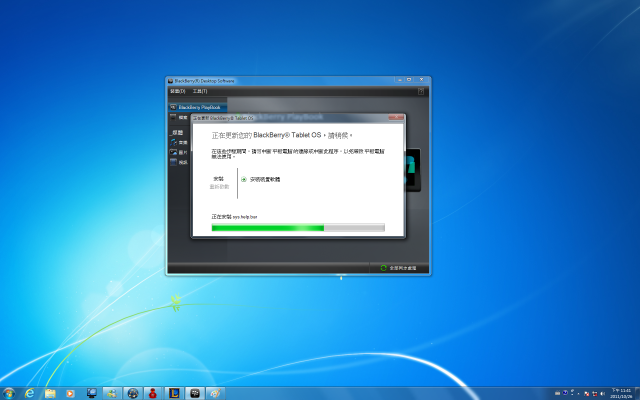
Task: Open Windows Media Player from taskbar
Action: tap(70, 393)
